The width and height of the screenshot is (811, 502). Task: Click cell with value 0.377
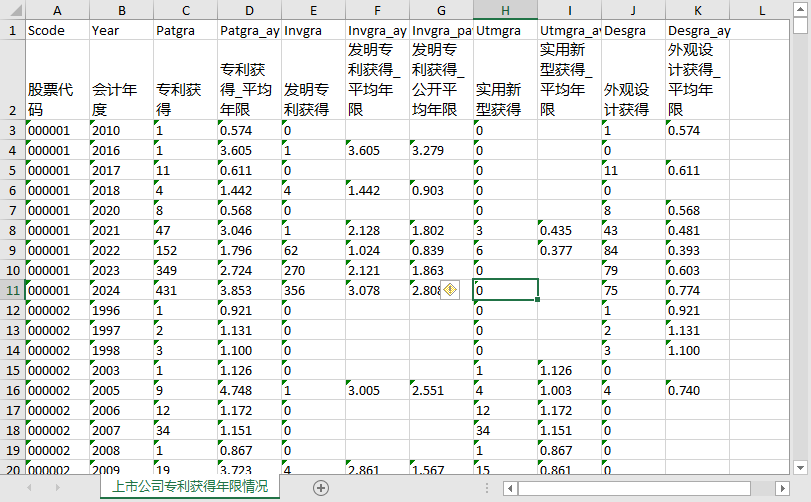coord(569,250)
